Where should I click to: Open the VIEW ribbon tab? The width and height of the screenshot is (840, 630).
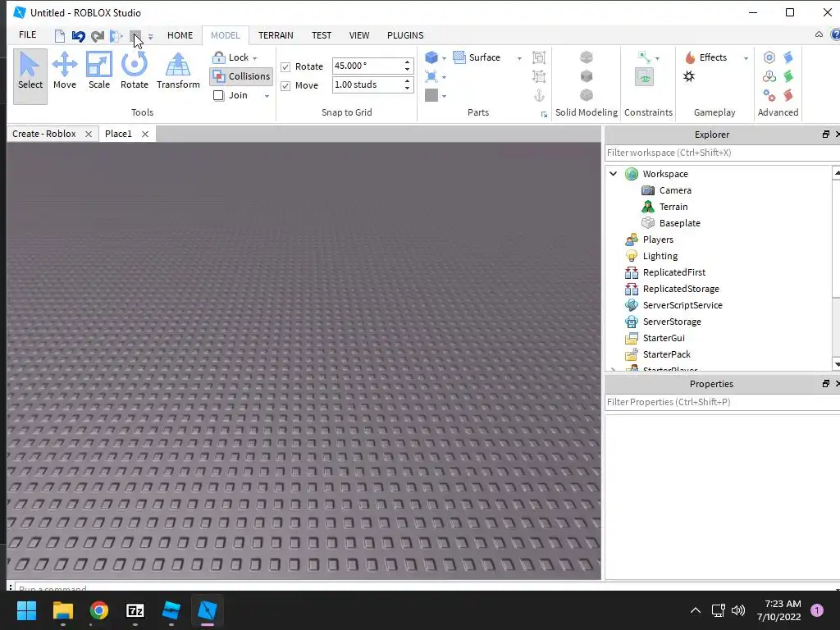359,35
